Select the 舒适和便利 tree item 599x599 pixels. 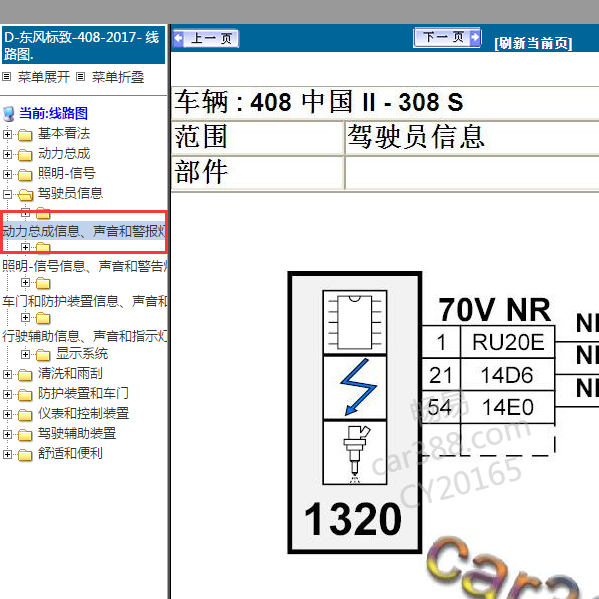tap(70, 453)
